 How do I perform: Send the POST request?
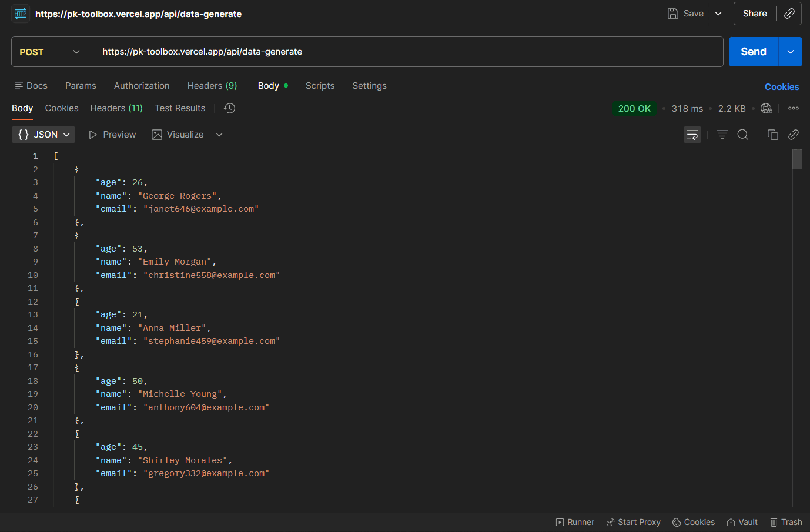[754, 52]
